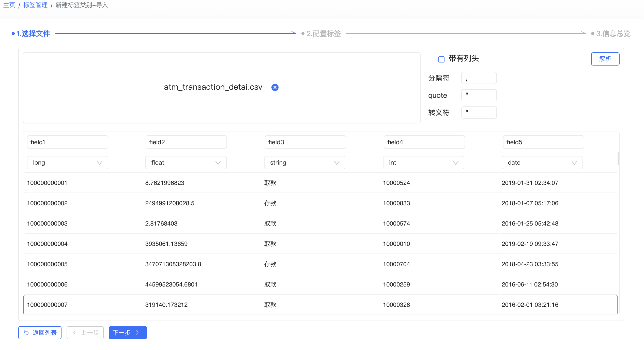644x350 pixels.
Task: Click the step indicator icon for 3.信息总览
Action: [594, 35]
